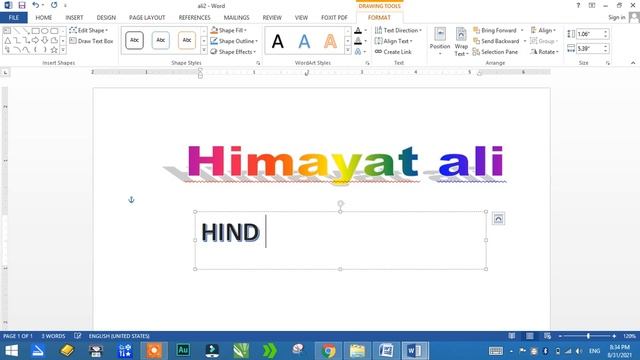This screenshot has height=360, width=640.
Task: Open Adobe Audition from the taskbar
Action: (183, 351)
